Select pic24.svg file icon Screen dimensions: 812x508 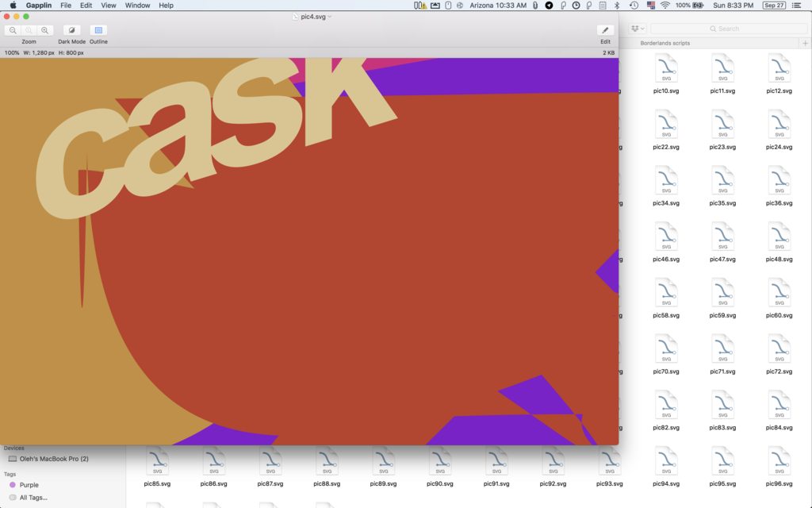[779, 125]
